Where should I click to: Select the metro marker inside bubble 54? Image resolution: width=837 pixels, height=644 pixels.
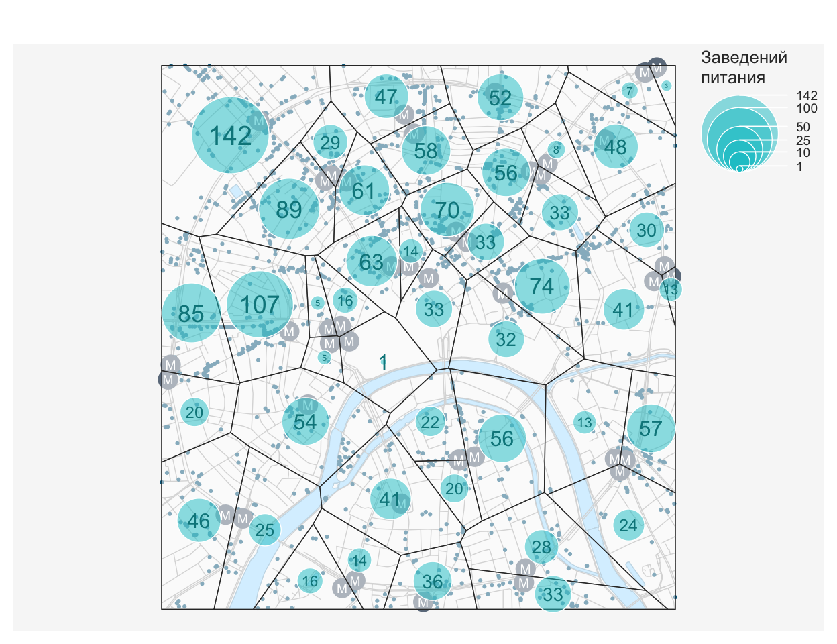click(x=308, y=405)
